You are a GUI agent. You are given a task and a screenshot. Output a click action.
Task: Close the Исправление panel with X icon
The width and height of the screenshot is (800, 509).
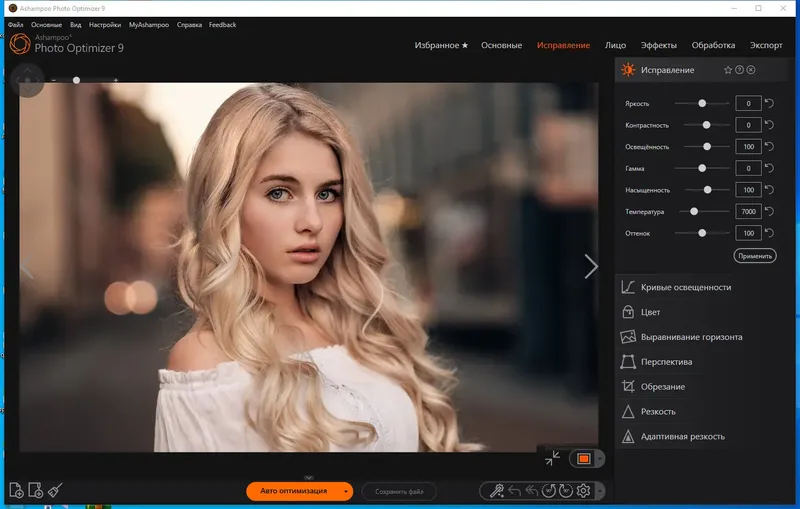click(751, 70)
